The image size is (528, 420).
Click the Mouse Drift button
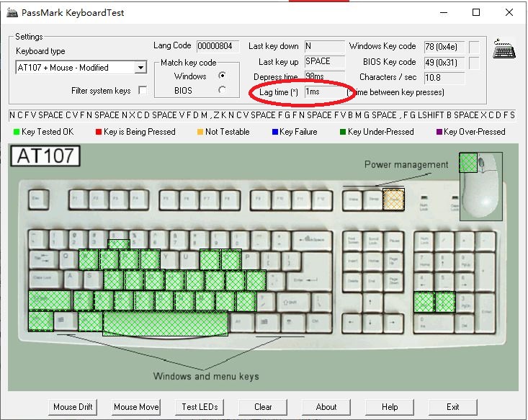[73, 407]
